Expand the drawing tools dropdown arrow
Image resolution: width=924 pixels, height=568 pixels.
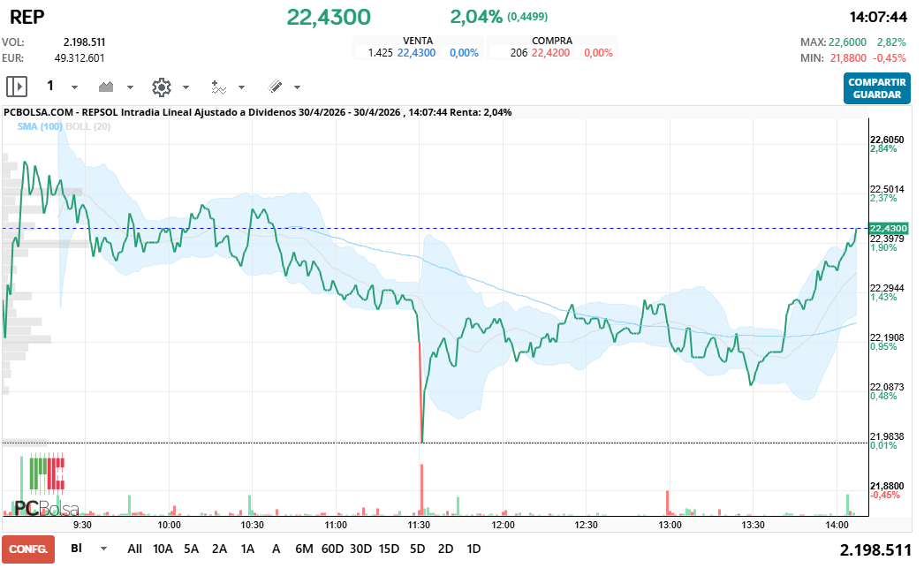pos(297,87)
